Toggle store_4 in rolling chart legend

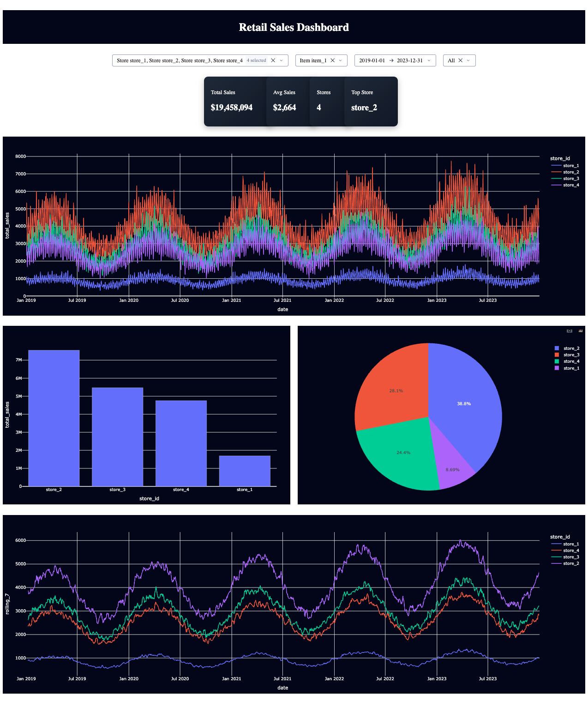coord(565,551)
